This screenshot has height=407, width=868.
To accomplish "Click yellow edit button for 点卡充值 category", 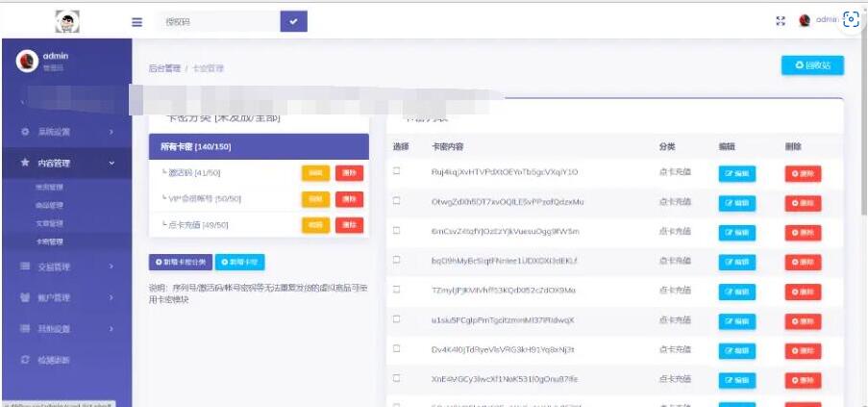I will click(x=315, y=225).
